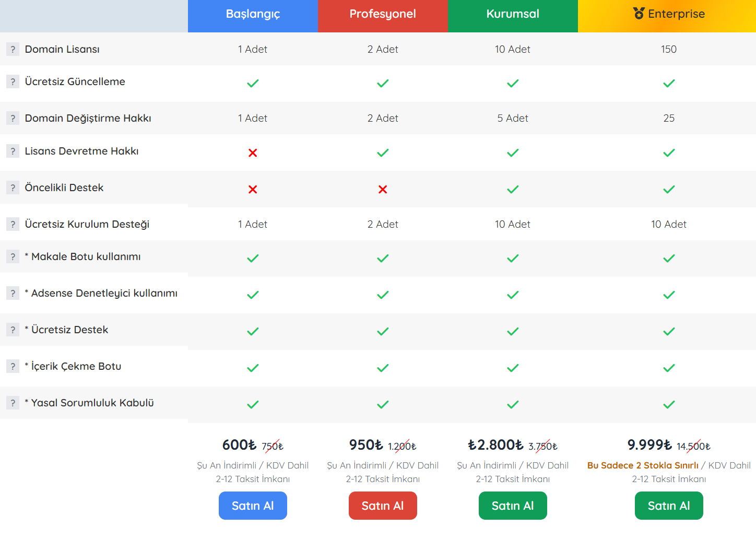Viewport: 756px width, 538px height.
Task: Click the question mark next to Ücretsiz Kurulum Desteği
Action: tap(13, 224)
